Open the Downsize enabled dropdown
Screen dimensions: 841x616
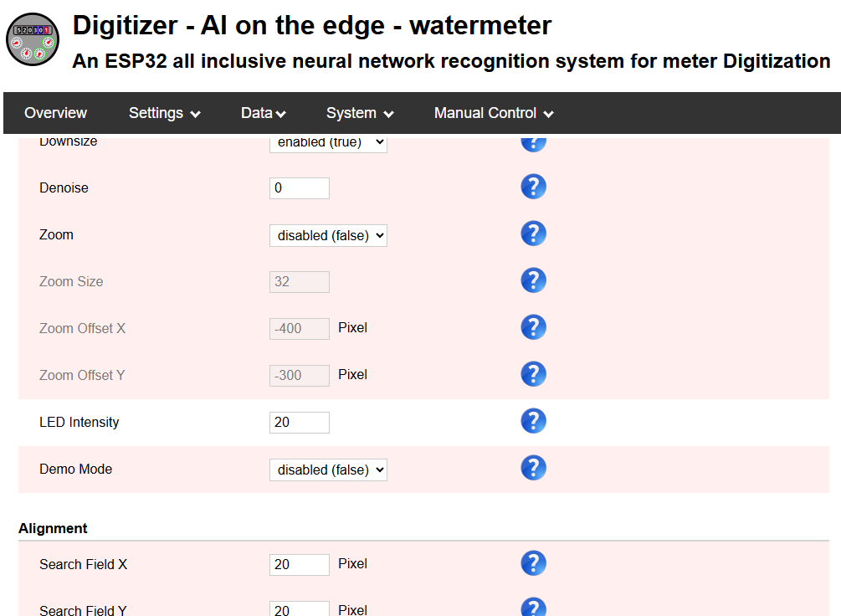click(x=328, y=144)
